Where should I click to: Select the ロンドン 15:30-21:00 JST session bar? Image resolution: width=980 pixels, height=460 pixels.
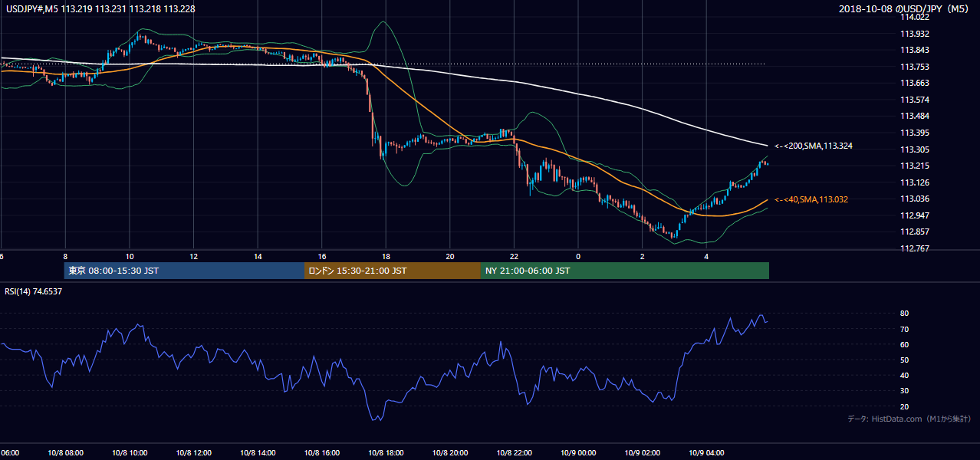393,271
